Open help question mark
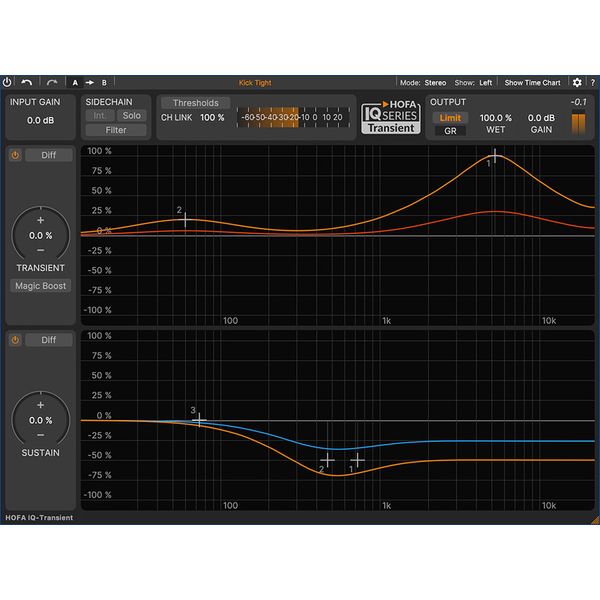This screenshot has width=600, height=600. click(x=592, y=83)
